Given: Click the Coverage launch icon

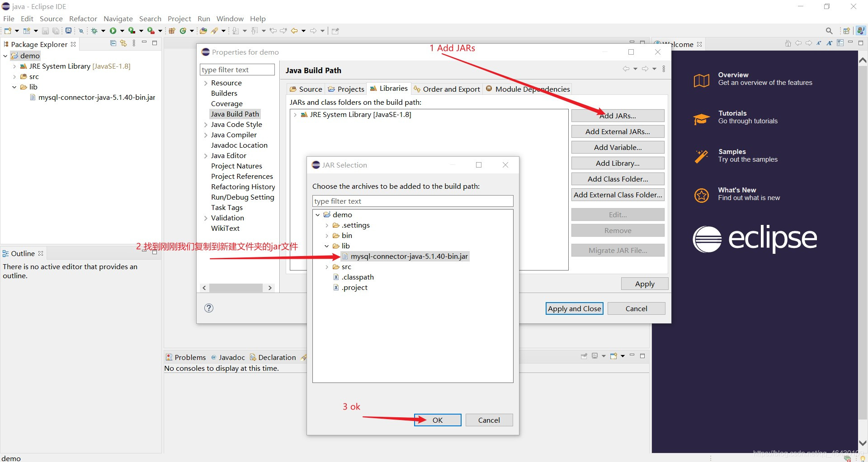Looking at the screenshot, I should (132, 31).
